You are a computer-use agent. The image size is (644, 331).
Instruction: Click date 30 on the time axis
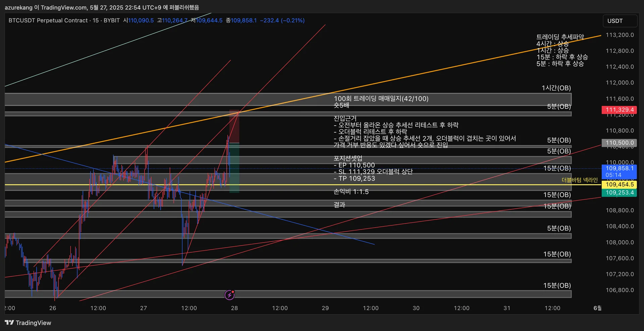(x=416, y=308)
